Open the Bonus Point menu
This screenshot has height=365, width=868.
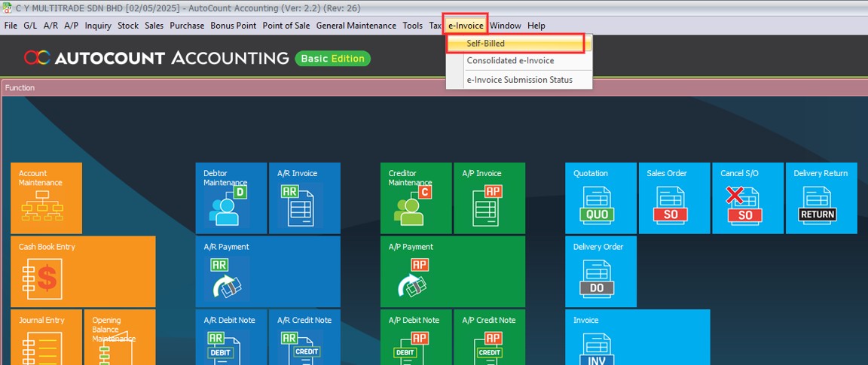[233, 26]
